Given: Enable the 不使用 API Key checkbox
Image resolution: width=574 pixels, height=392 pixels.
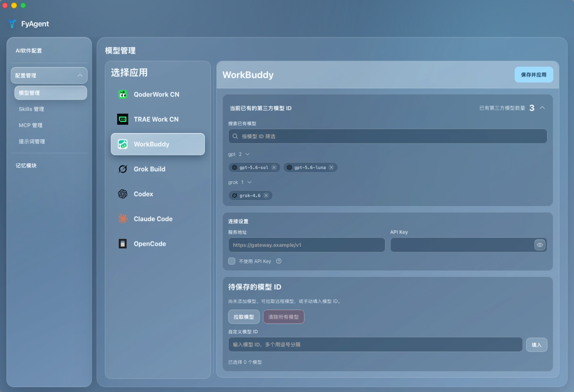Looking at the screenshot, I should (232, 261).
